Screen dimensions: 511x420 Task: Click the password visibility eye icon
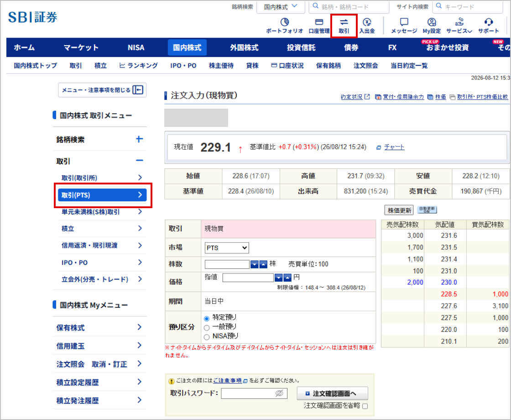279,393
